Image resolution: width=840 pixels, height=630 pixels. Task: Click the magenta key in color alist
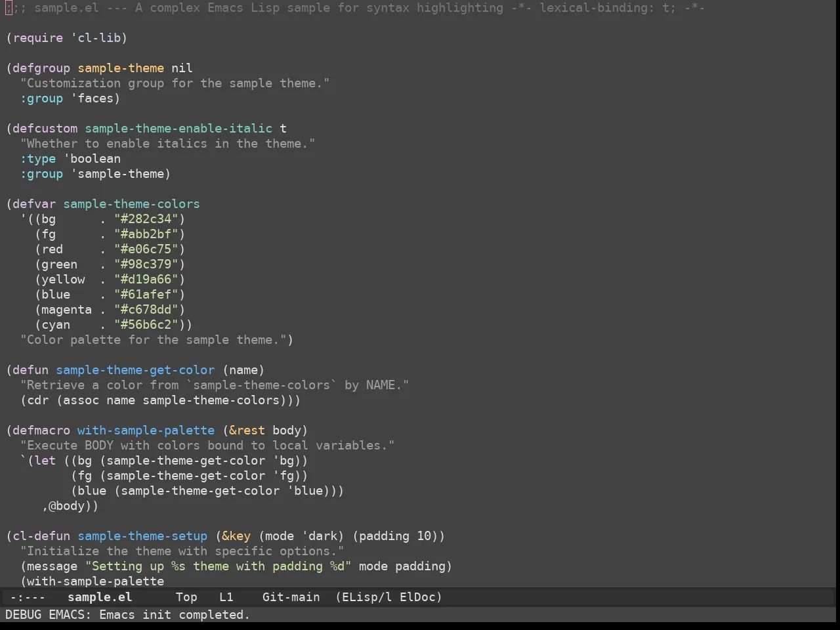pos(67,310)
